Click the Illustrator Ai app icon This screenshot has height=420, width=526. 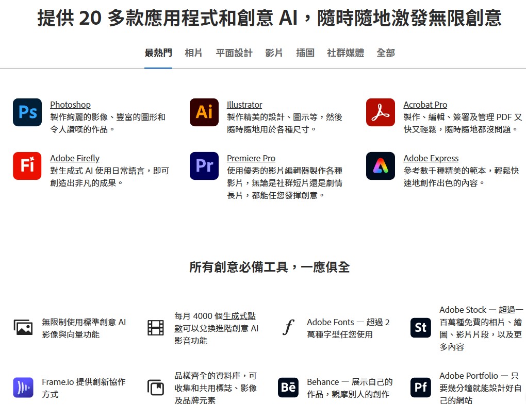204,112
